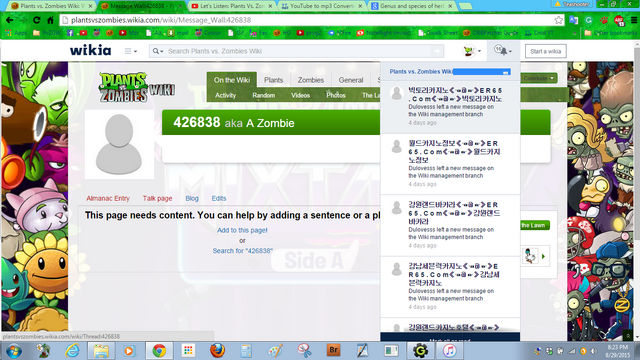Viewport: 640px width, 360px height.
Task: Go to the browser home icon
Action: [51, 20]
